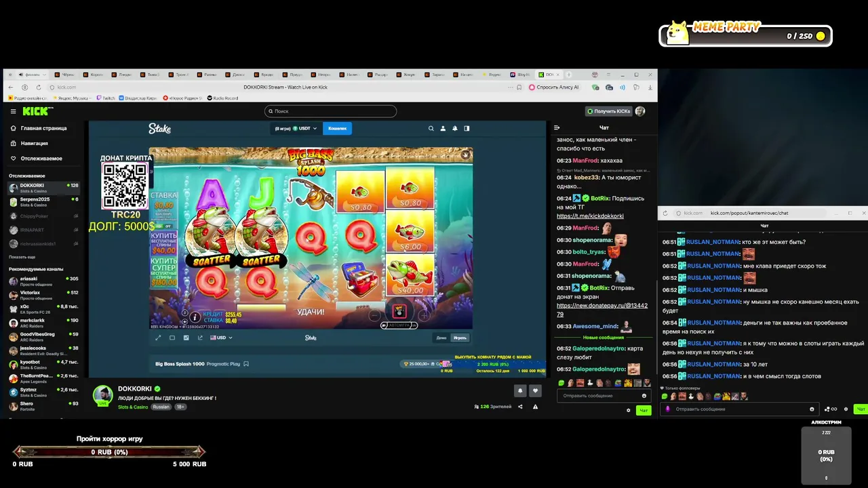Open Serpens2025 channel in sidebar
This screenshot has width=868, height=488.
click(x=43, y=201)
